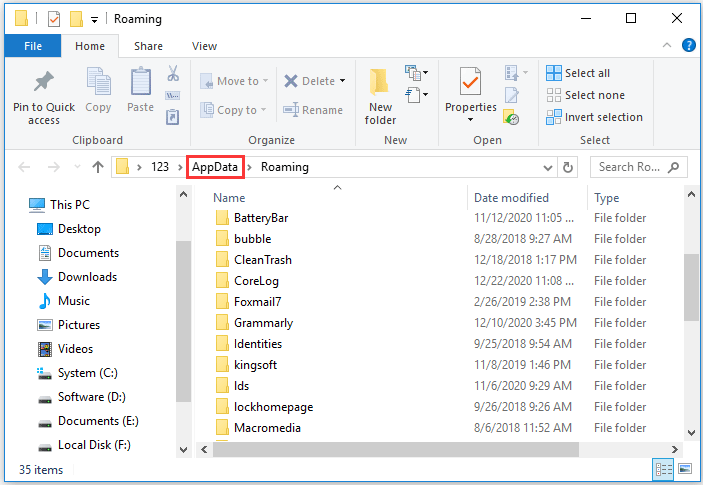Click the Select all button
The image size is (703, 485).
(578, 73)
